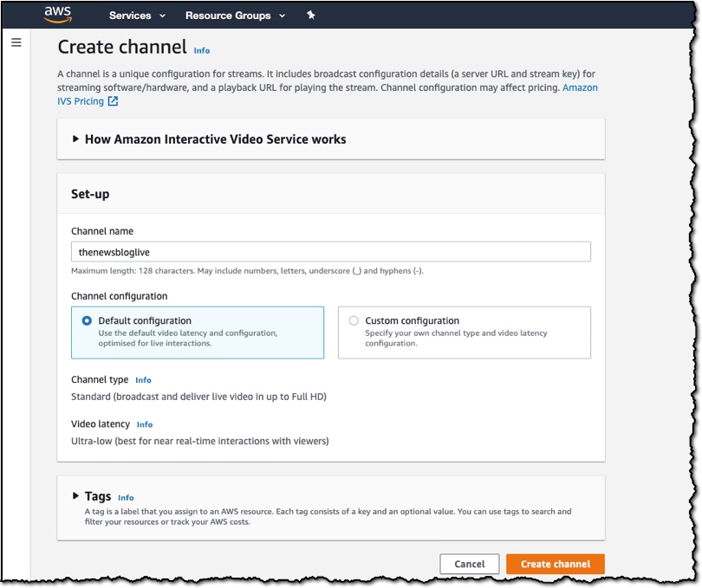Open Info link next to Video latency
The width and height of the screenshot is (702, 588).
[145, 424]
